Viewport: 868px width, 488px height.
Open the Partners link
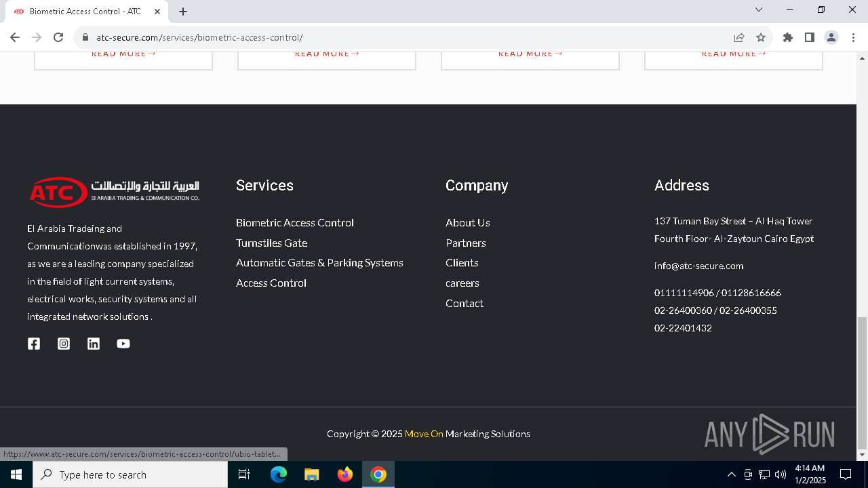coord(466,243)
